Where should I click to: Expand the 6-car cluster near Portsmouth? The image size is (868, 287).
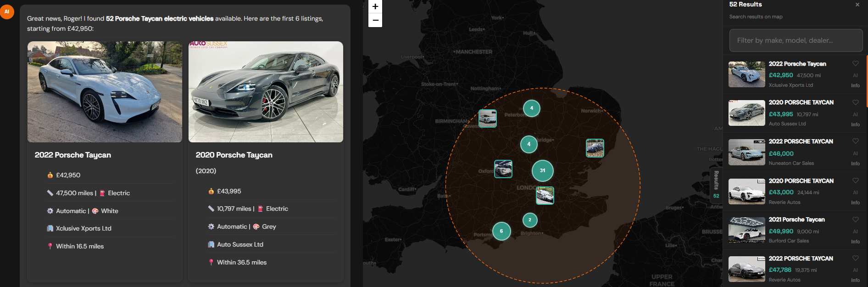point(501,231)
